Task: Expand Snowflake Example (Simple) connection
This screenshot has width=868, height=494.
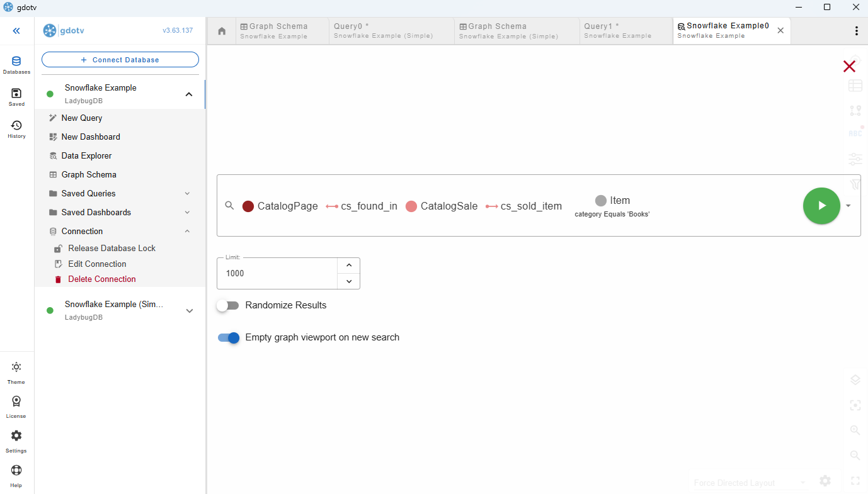Action: click(x=190, y=310)
